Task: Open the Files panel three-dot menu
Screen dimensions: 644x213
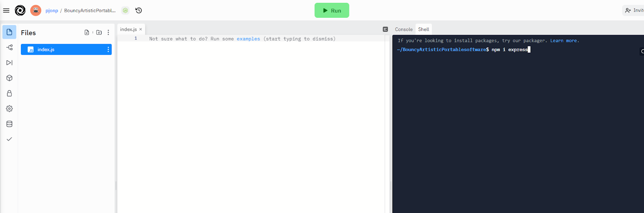Action: tap(108, 32)
